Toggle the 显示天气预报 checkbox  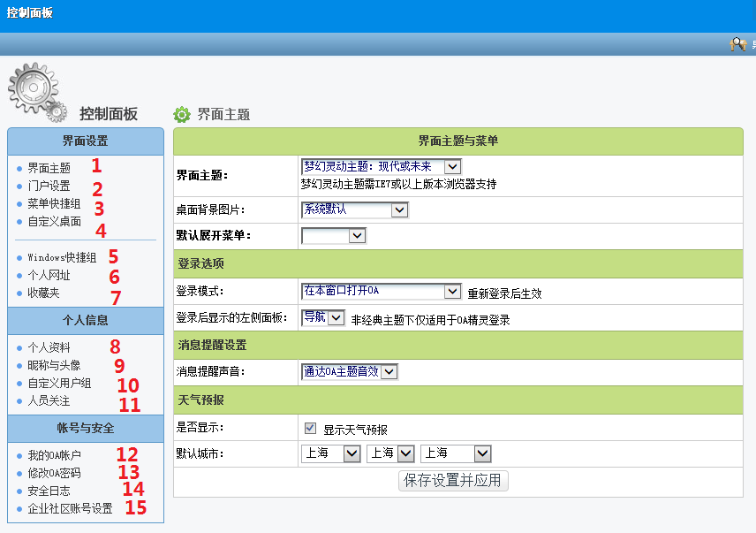(310, 429)
